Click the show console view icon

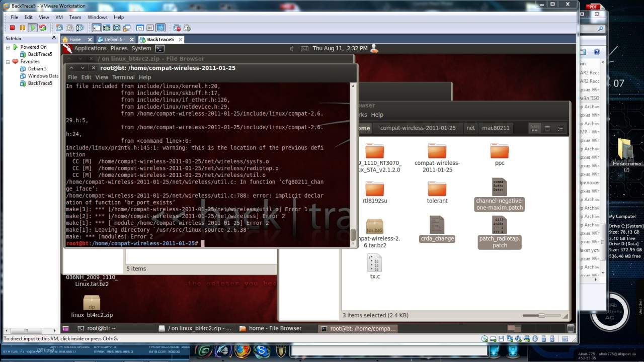(160, 28)
